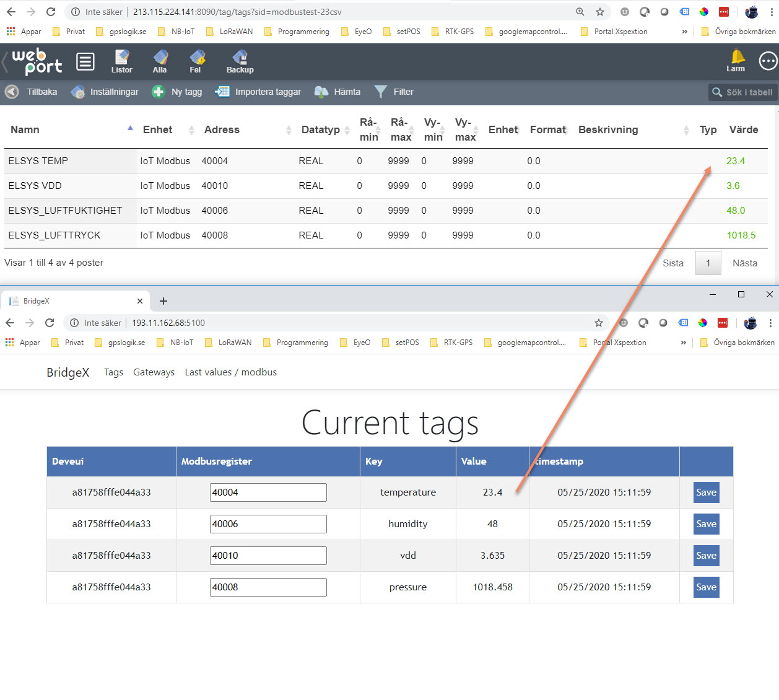This screenshot has height=700, width=779.
Task: Open Övriga bokmärken folder in top window
Action: tap(738, 32)
